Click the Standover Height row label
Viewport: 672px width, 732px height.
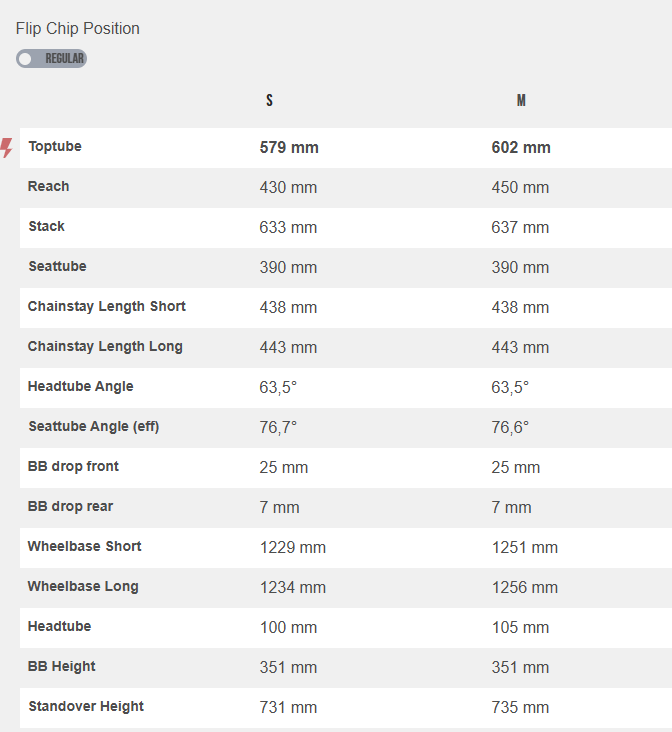tap(86, 707)
